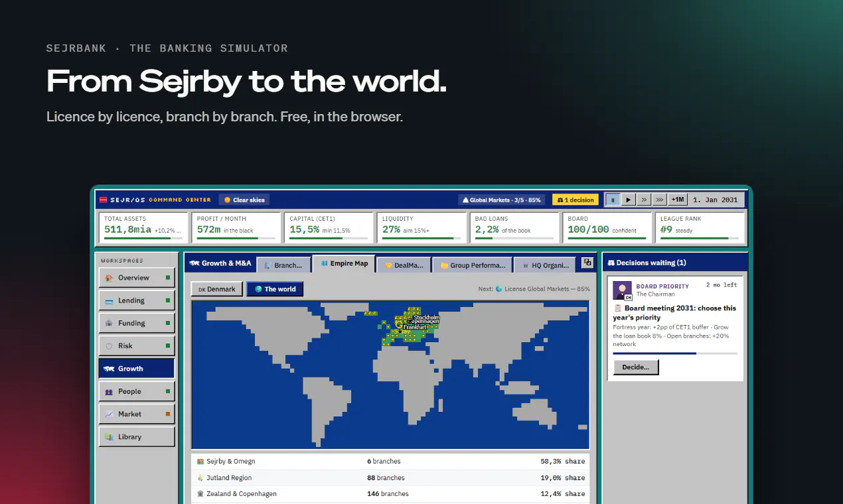Screen dimensions: 843x504
Task: Click the 19,0% share value
Action: coord(563,477)
